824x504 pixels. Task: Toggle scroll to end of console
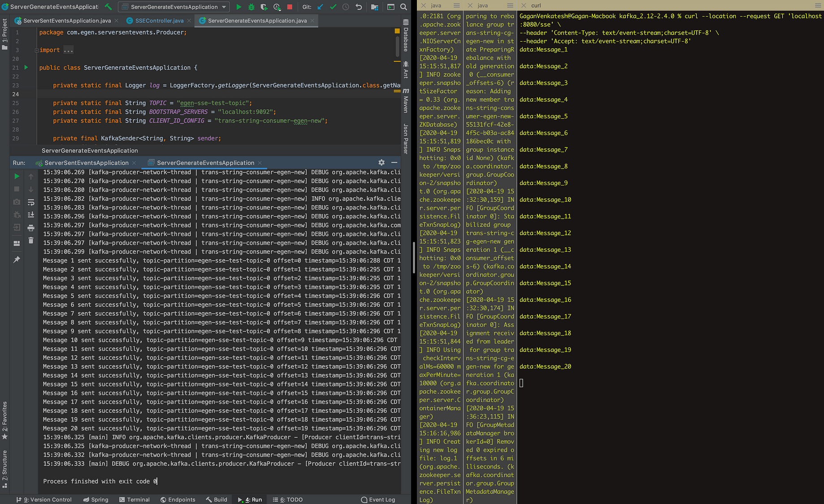31,215
